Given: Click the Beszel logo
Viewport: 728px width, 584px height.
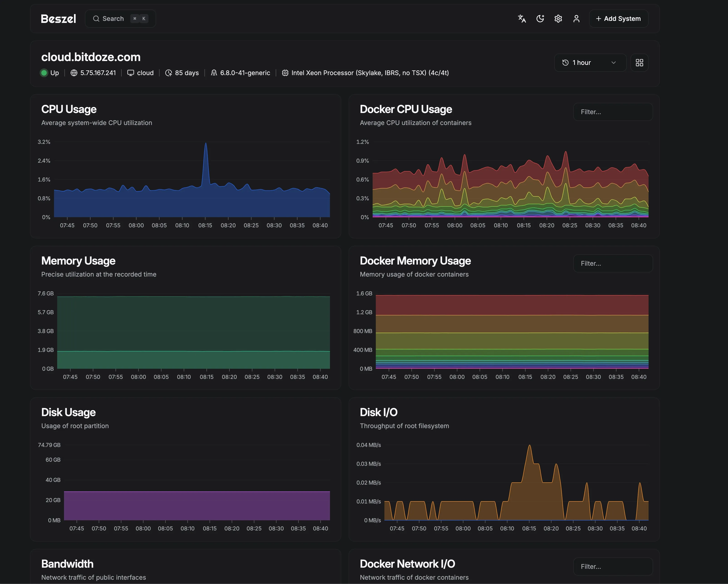Looking at the screenshot, I should point(58,19).
